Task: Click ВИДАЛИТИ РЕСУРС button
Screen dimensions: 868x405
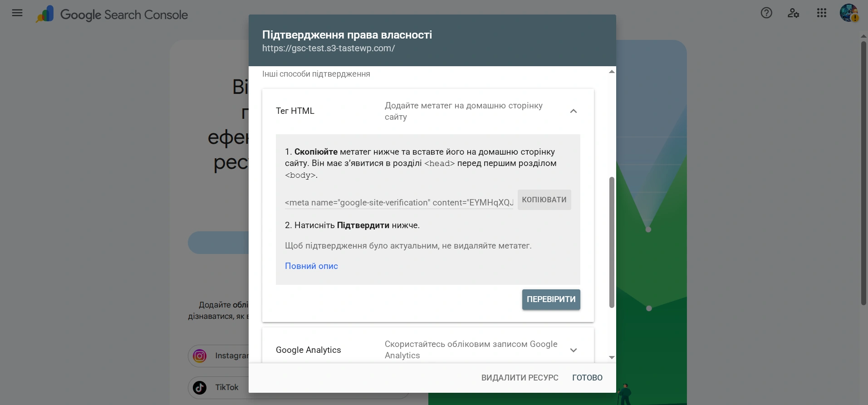Action: [x=520, y=378]
